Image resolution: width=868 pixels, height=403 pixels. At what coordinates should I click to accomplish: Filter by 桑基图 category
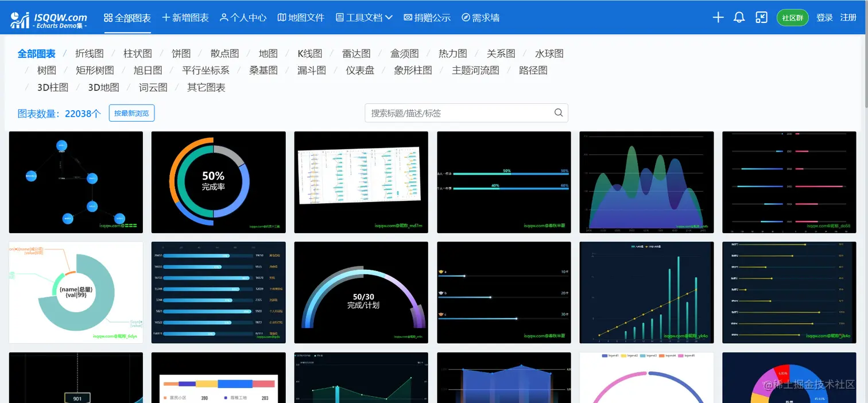tap(263, 70)
